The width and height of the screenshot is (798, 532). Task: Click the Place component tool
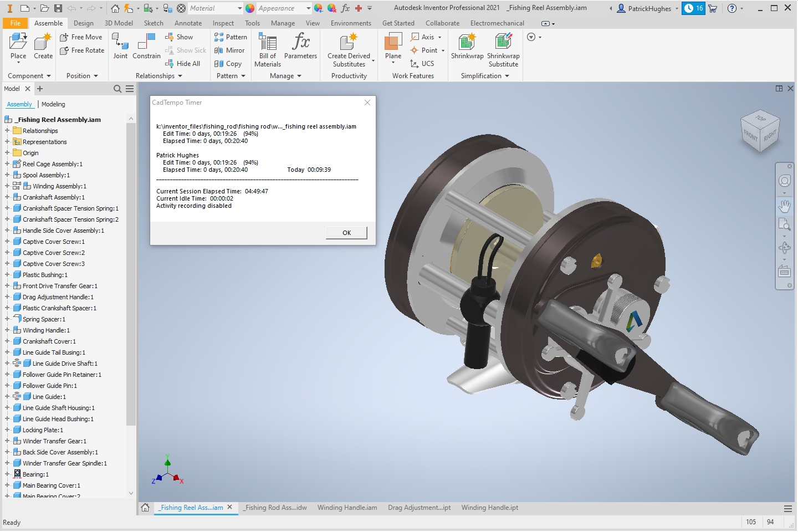pos(18,47)
